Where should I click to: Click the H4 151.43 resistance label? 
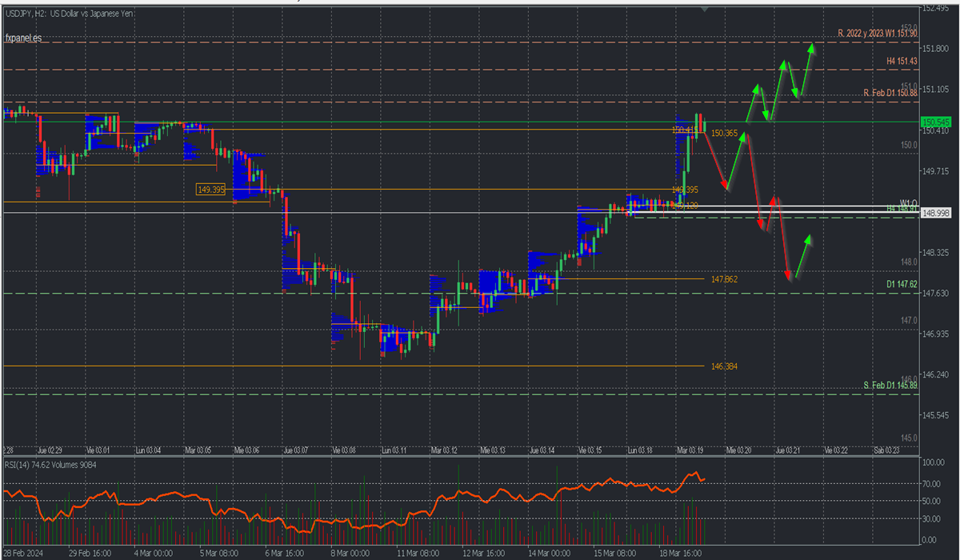[x=901, y=61]
